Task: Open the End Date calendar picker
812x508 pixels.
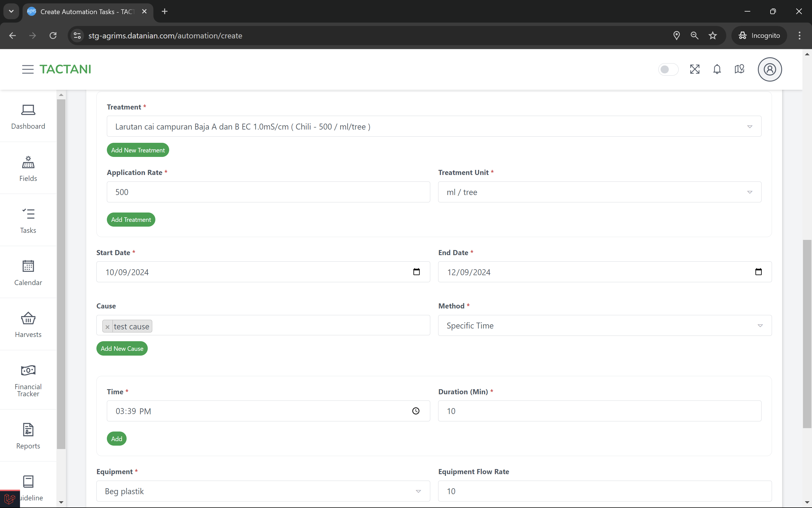Action: pyautogui.click(x=758, y=272)
